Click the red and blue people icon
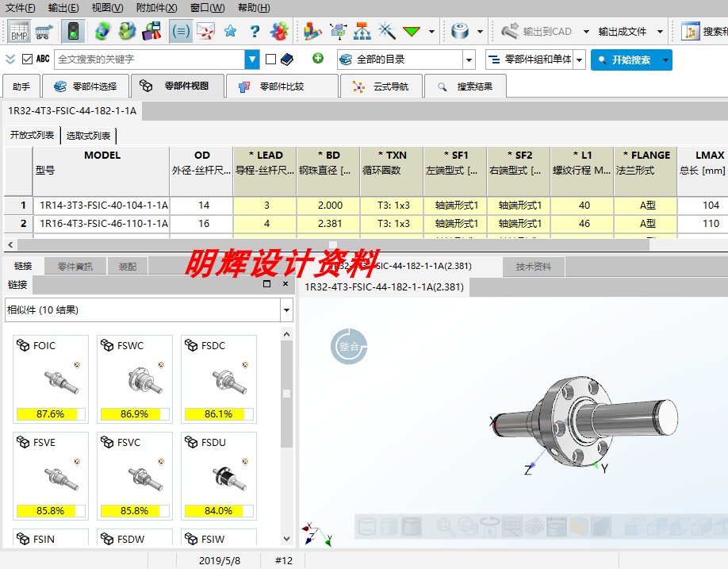 (279, 32)
